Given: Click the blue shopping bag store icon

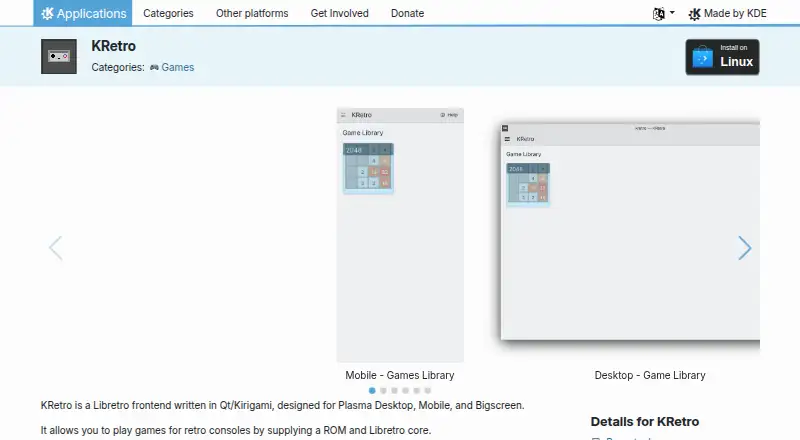Looking at the screenshot, I should point(703,57).
